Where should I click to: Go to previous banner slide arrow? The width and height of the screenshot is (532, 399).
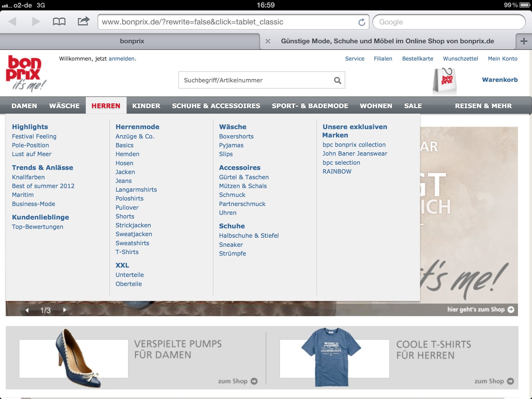pos(27,310)
